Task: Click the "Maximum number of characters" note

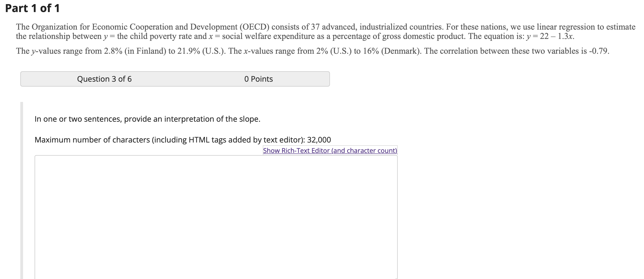Action: (x=183, y=140)
